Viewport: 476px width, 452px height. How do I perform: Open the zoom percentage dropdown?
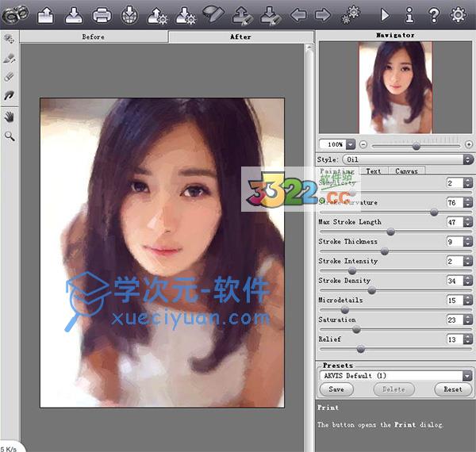click(x=351, y=144)
